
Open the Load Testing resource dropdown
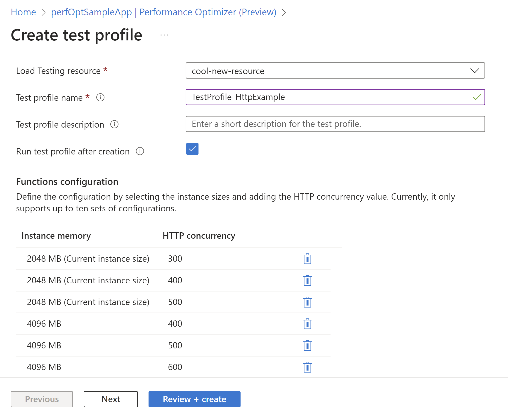[x=335, y=70]
